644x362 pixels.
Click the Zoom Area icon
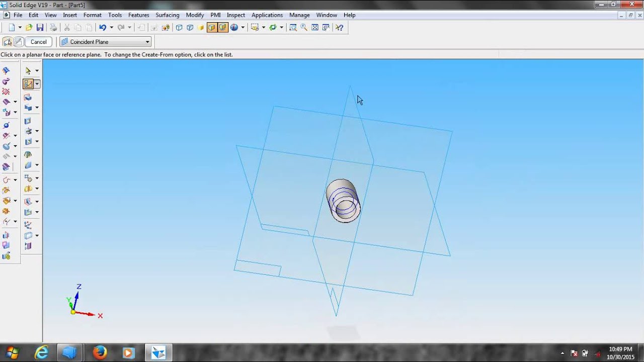click(293, 28)
